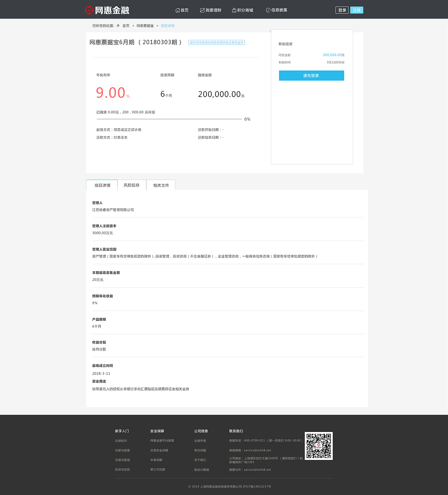The height and width of the screenshot is (495, 448).
Task: Click the email service@wh58.net link
Action: (x=257, y=450)
